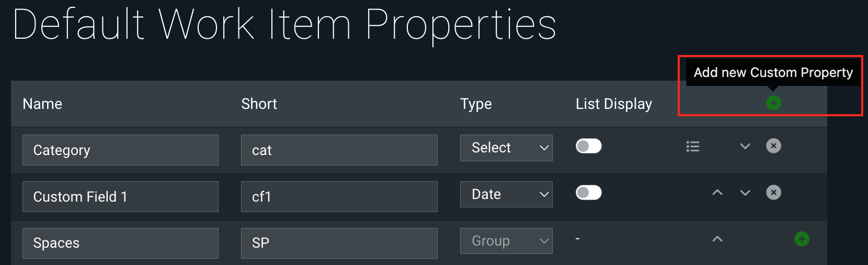Enable List Display for Custom Field 1

coord(589,193)
